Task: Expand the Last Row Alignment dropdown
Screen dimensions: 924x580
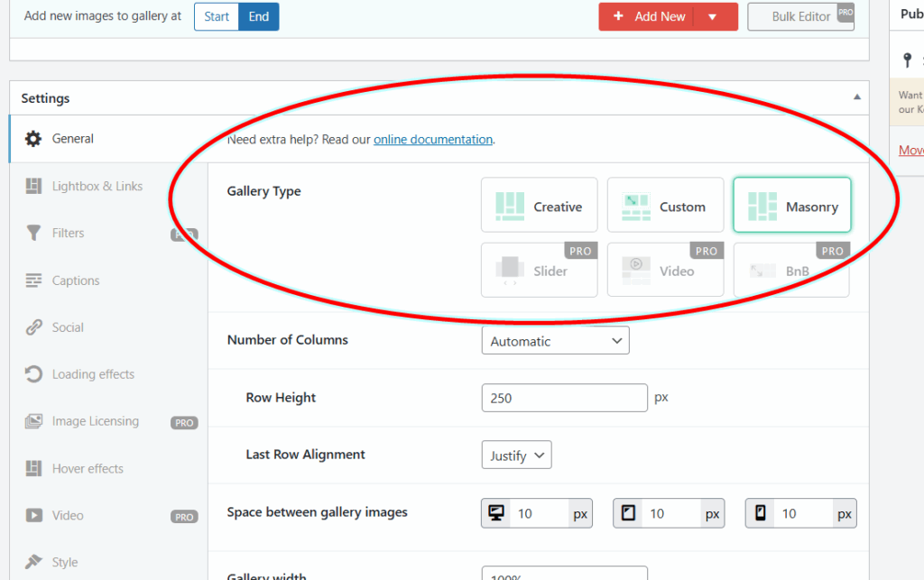Action: (x=516, y=456)
